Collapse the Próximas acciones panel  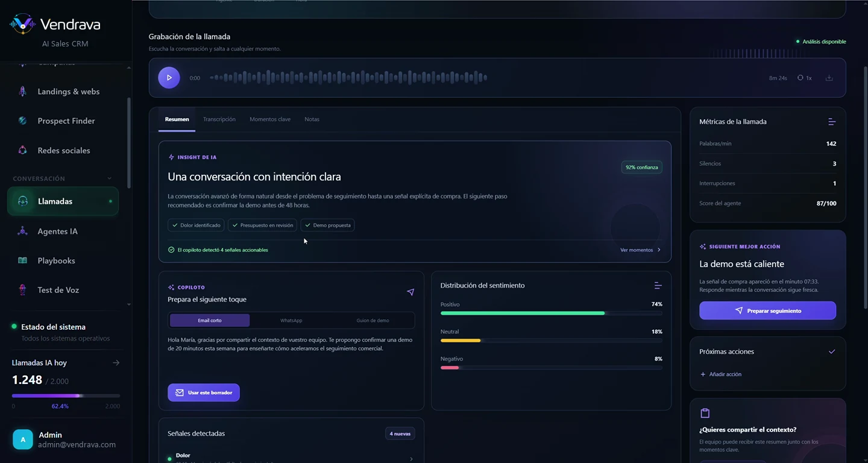click(832, 351)
